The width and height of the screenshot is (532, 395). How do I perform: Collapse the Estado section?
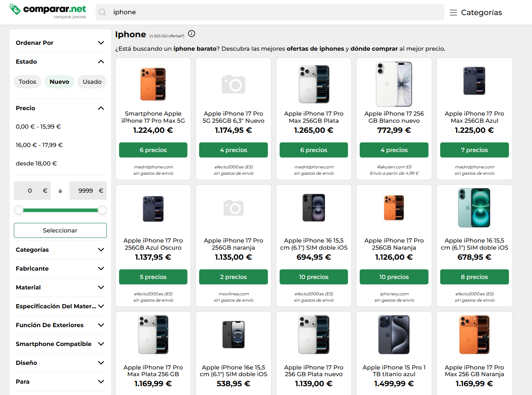coord(60,62)
